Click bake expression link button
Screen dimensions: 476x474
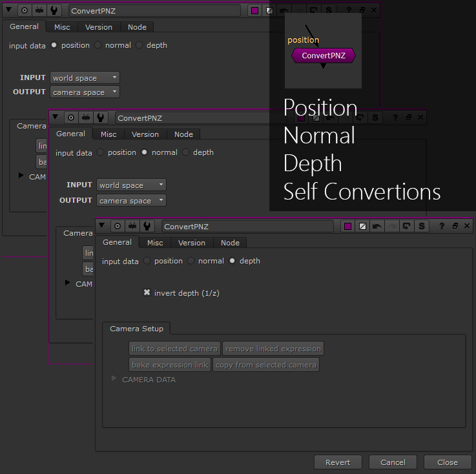pyautogui.click(x=170, y=365)
